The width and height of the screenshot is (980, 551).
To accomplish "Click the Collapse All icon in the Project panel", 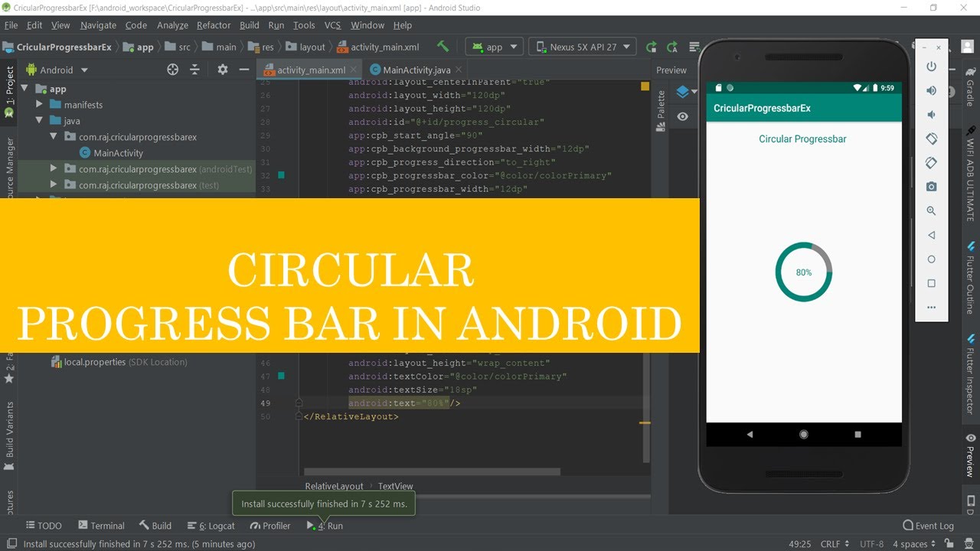I will pos(194,70).
